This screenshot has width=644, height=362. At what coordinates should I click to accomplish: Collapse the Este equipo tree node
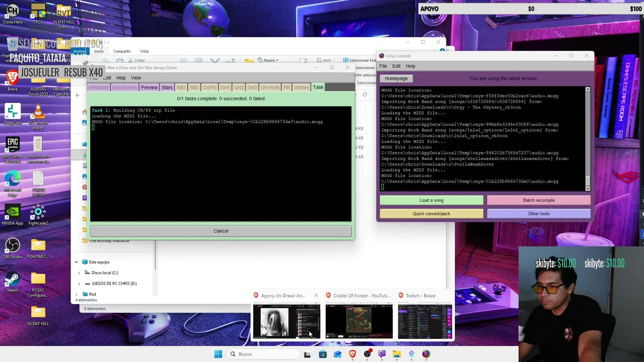(76, 262)
